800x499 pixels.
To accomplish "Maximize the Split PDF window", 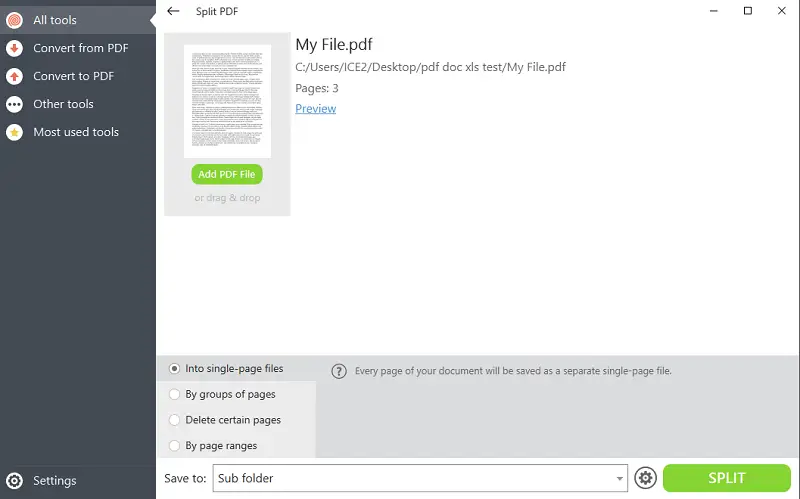I will coord(747,11).
